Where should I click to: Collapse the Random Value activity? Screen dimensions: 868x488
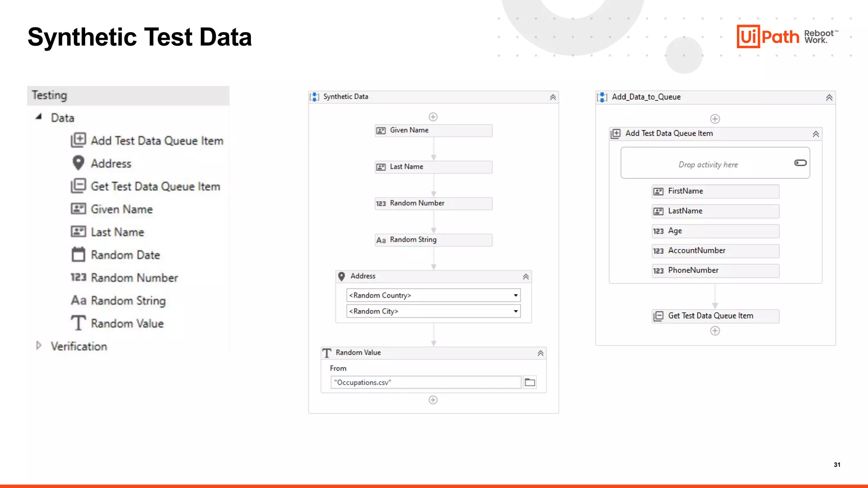click(x=540, y=353)
